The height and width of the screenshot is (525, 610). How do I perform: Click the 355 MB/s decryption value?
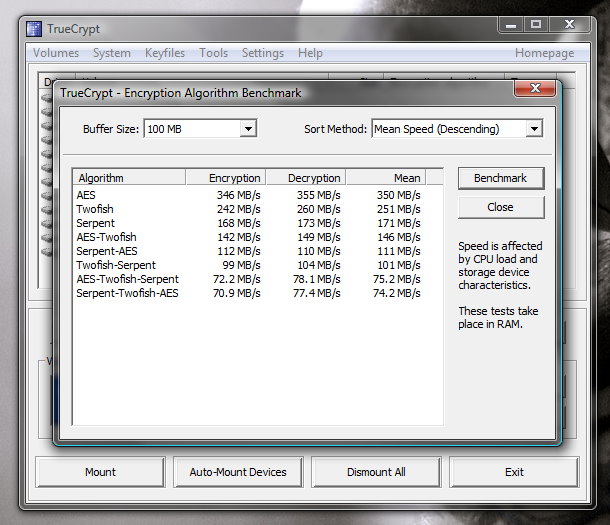tap(319, 195)
